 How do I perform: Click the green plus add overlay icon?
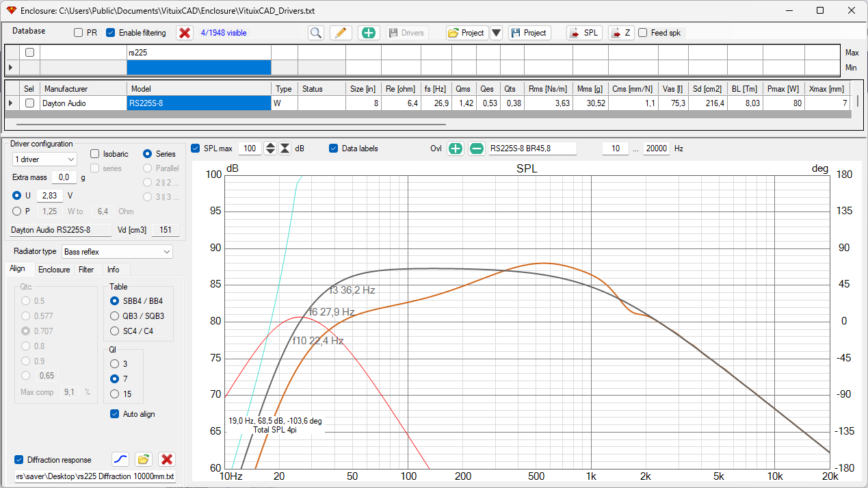[456, 149]
